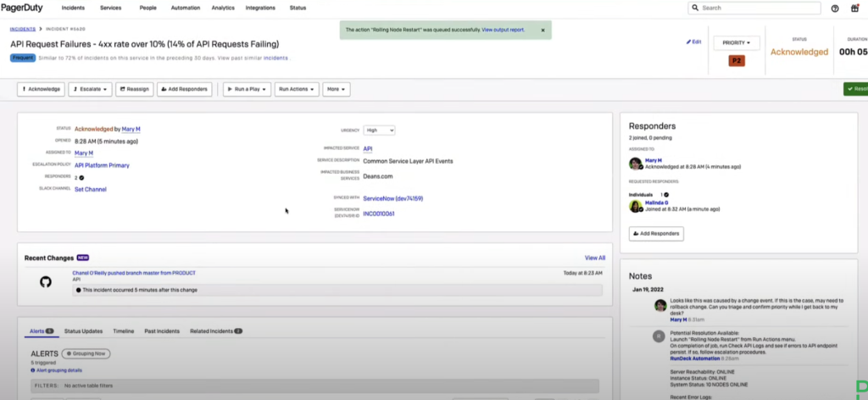Open the Status menu
This screenshot has height=400, width=868.
point(298,8)
